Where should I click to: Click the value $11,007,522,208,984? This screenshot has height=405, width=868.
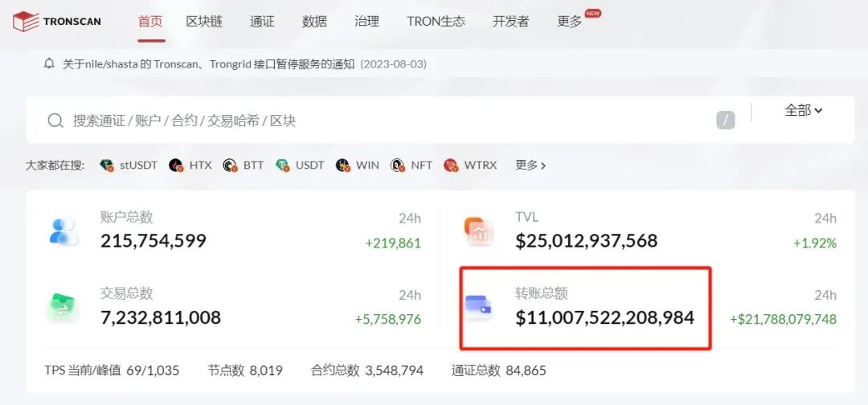point(604,317)
